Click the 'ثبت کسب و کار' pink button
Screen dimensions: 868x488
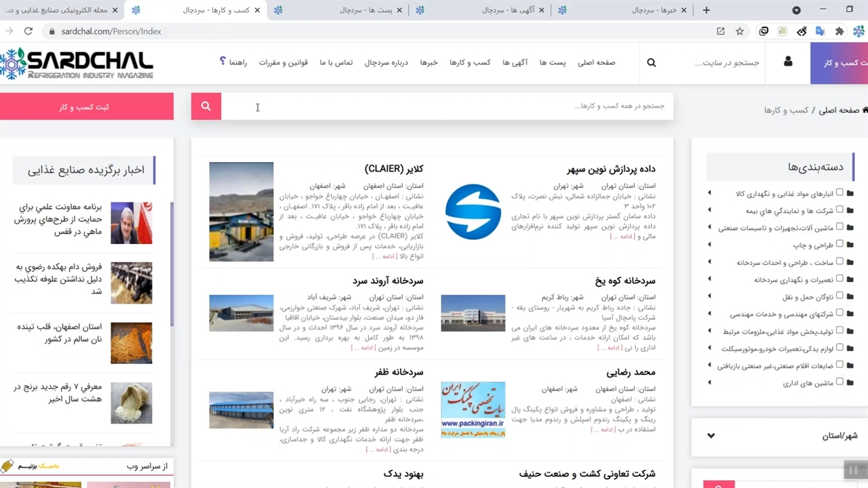tap(87, 107)
